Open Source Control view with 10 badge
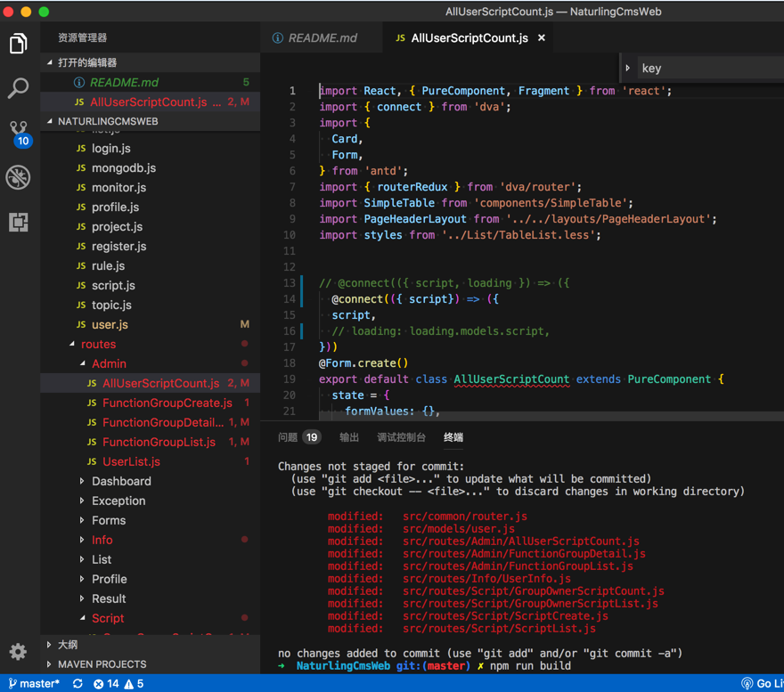The width and height of the screenshot is (784, 692). [x=20, y=134]
